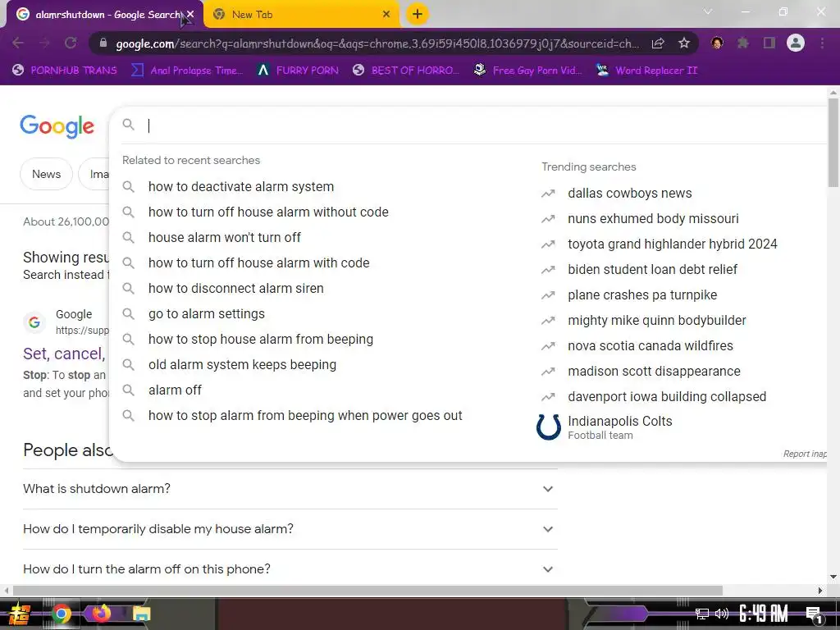This screenshot has width=840, height=630.
Task: Click the 6:49 AM taskbar clock
Action: coord(764,614)
